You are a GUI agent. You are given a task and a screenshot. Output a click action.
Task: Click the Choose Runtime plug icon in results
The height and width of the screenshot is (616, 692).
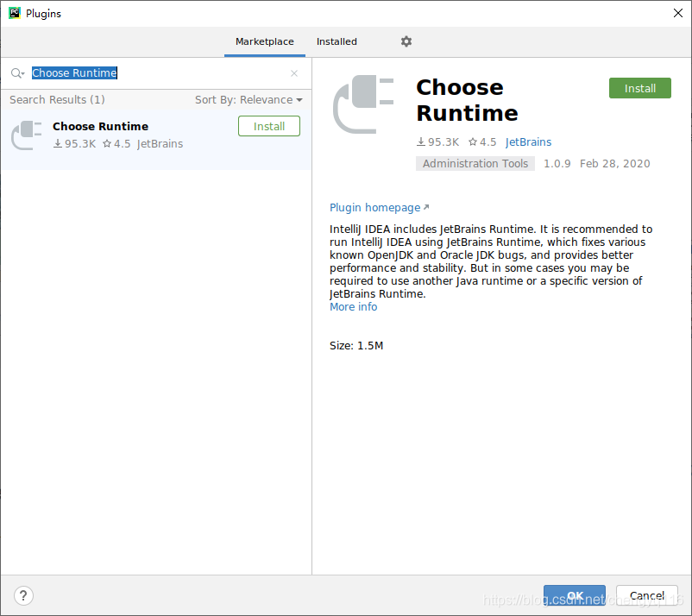[x=27, y=135]
